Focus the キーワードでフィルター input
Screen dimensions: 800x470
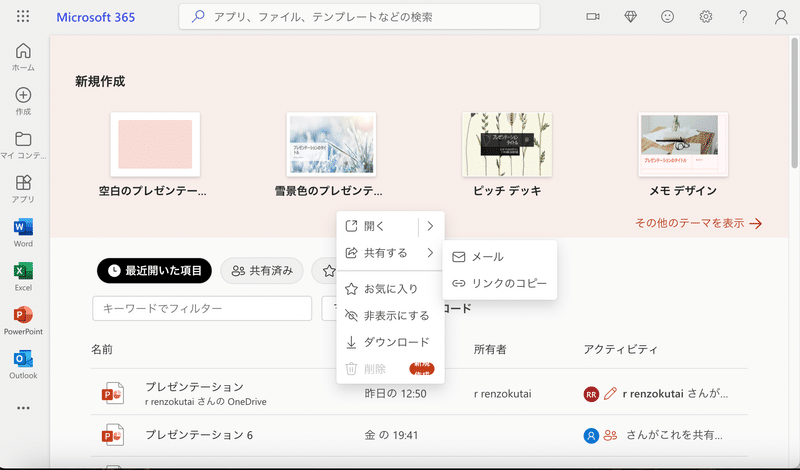(202, 308)
